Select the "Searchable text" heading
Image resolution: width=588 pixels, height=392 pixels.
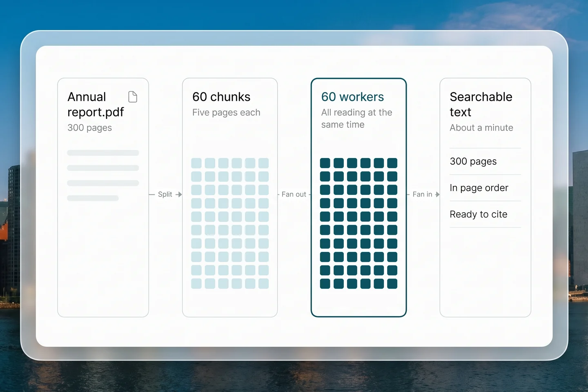point(481,104)
